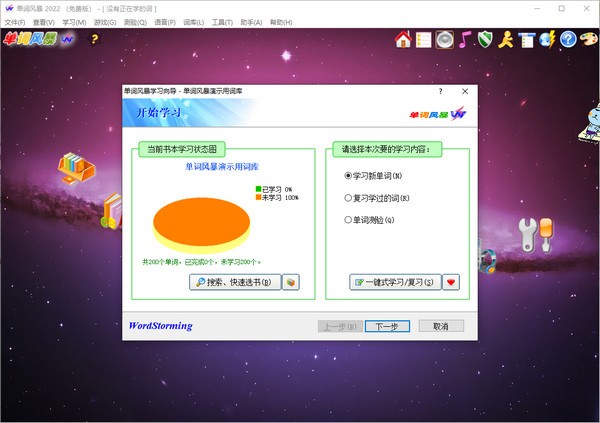
Task: Click the yellow question mark near the logo
Action: [x=94, y=39]
